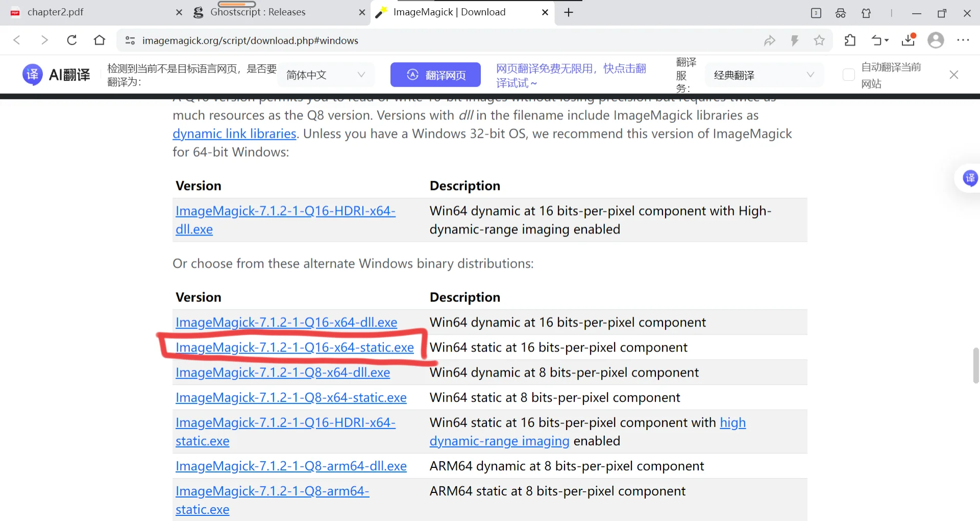This screenshot has height=521, width=980.
Task: View site information icon in address bar
Action: 130,40
